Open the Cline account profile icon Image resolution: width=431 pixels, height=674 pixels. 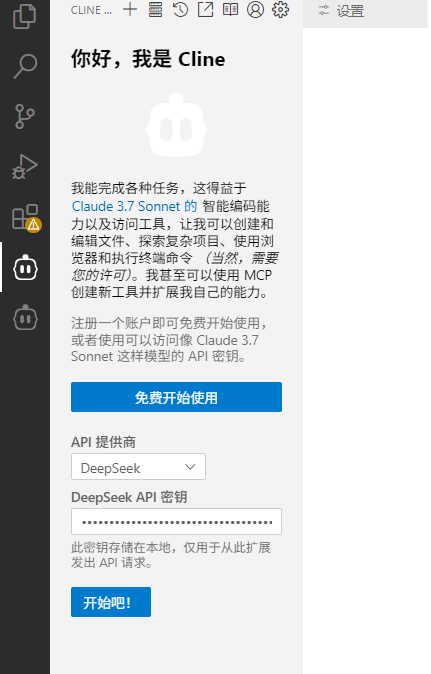255,9
